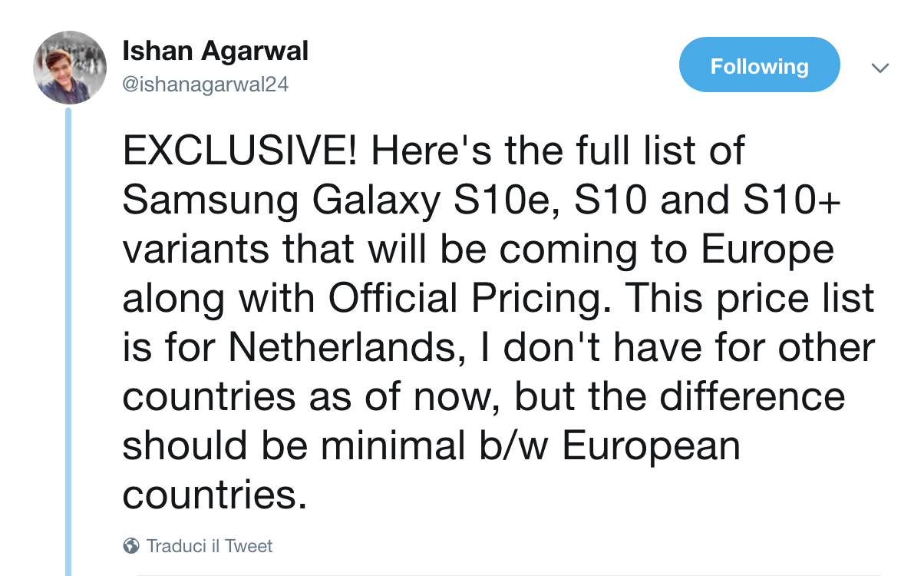Image resolution: width=924 pixels, height=576 pixels.
Task: Expand the tweet options chevron
Action: (880, 68)
